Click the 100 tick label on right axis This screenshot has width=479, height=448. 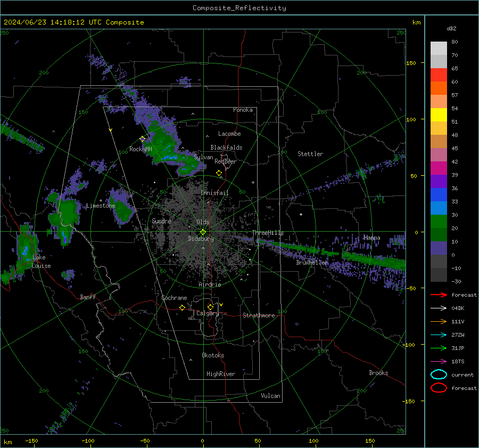[411, 119]
